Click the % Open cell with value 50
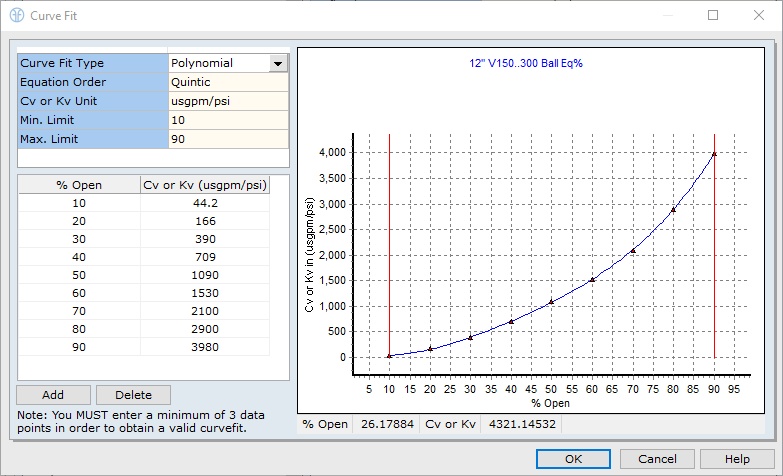783x476 pixels. [79, 275]
